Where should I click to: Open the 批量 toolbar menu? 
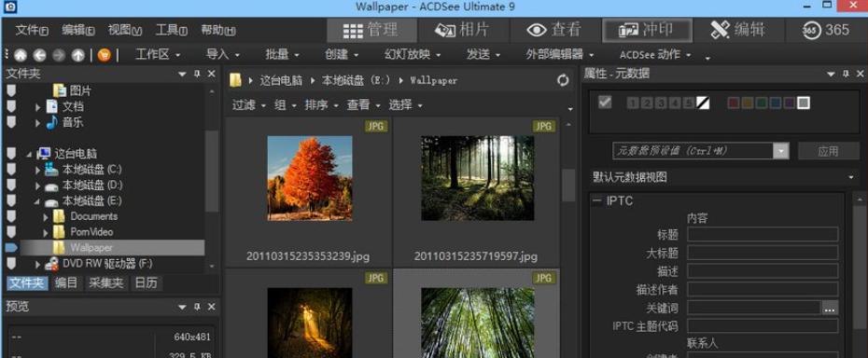[x=282, y=55]
